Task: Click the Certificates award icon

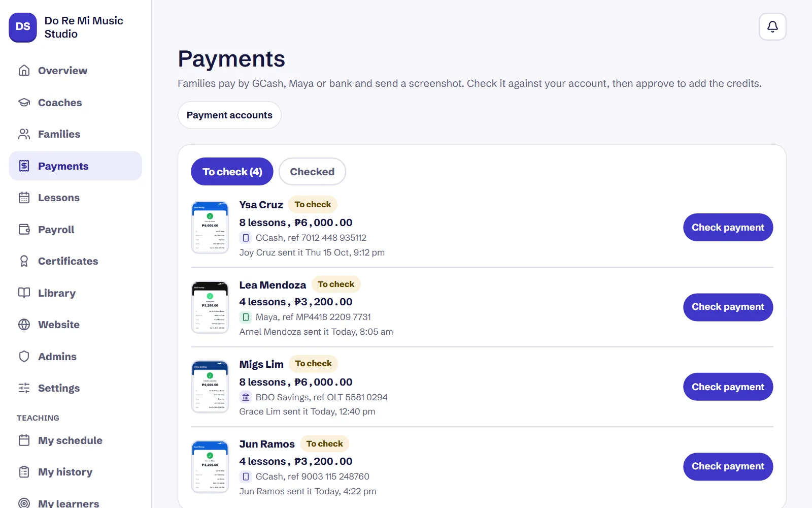Action: coord(24,261)
